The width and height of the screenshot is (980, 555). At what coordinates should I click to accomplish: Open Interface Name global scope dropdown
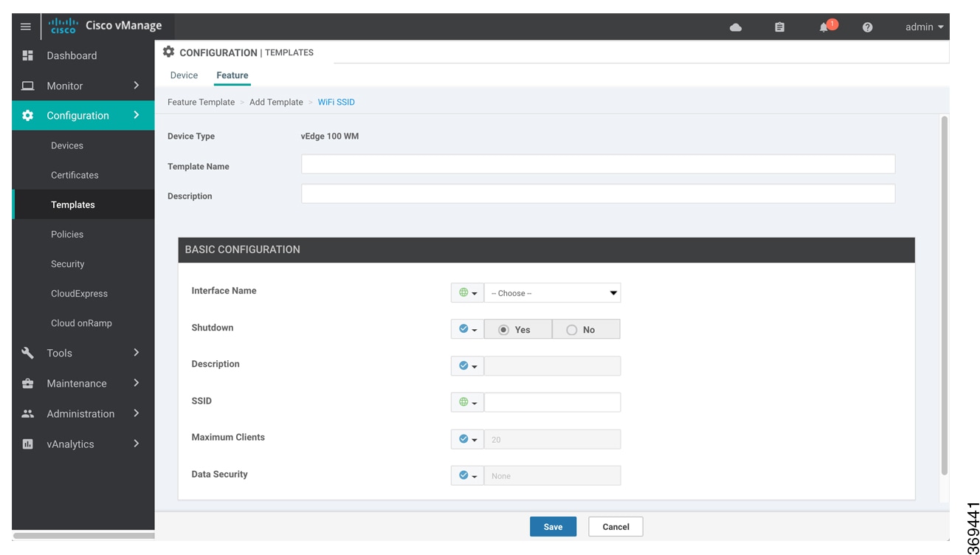click(467, 293)
